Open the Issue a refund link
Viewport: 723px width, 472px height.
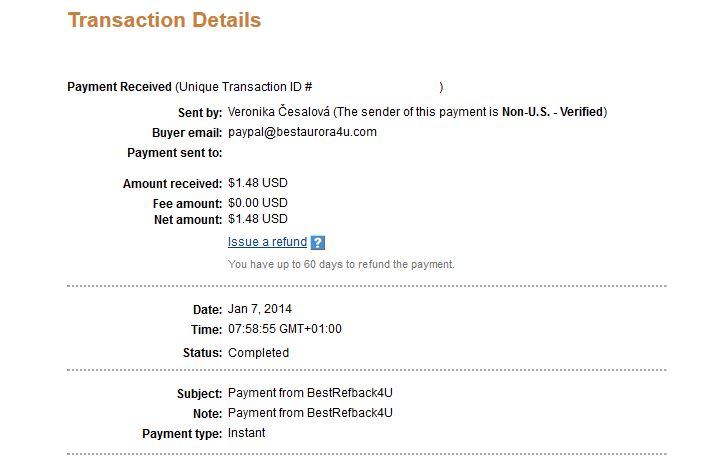(x=267, y=242)
